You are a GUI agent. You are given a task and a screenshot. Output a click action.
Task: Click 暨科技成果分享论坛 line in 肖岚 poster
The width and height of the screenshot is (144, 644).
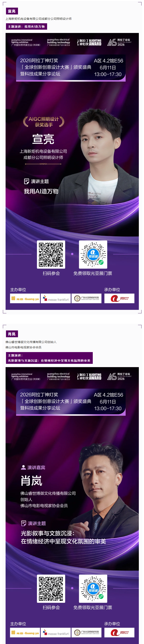click(40, 408)
